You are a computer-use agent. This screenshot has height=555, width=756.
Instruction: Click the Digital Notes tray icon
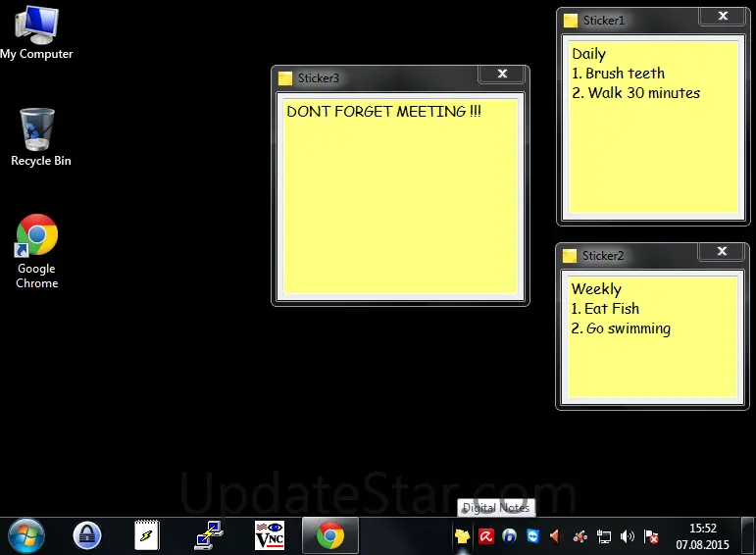point(462,536)
